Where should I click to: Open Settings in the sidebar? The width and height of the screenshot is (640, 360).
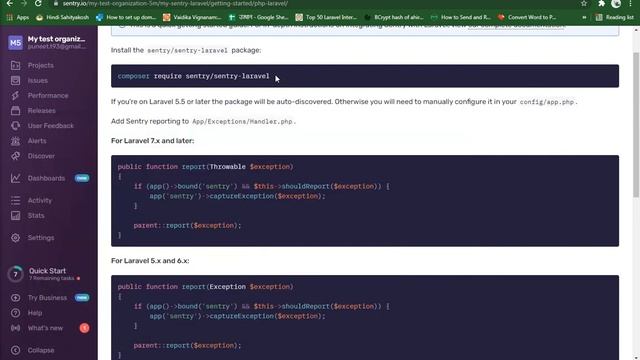click(41, 238)
